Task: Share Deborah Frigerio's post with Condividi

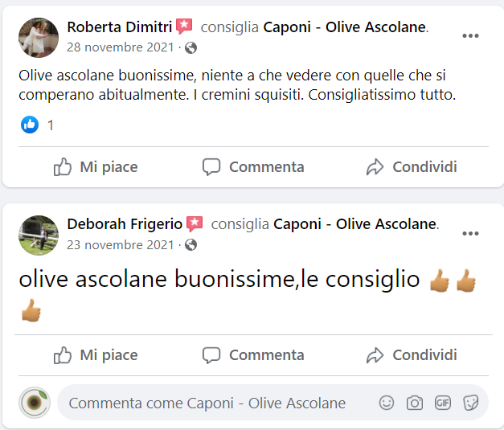Action: tap(412, 355)
